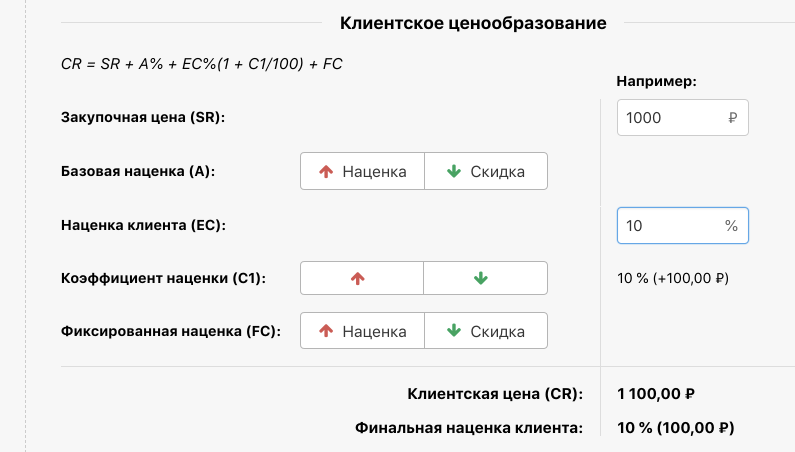Select Наценка for base markup (A)

pos(362,171)
